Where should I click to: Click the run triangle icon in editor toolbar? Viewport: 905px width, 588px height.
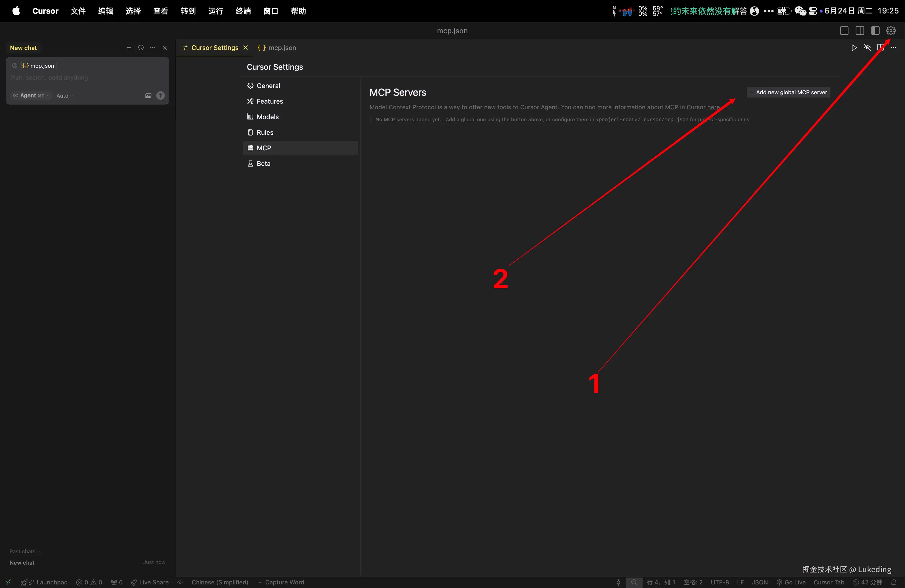(854, 48)
